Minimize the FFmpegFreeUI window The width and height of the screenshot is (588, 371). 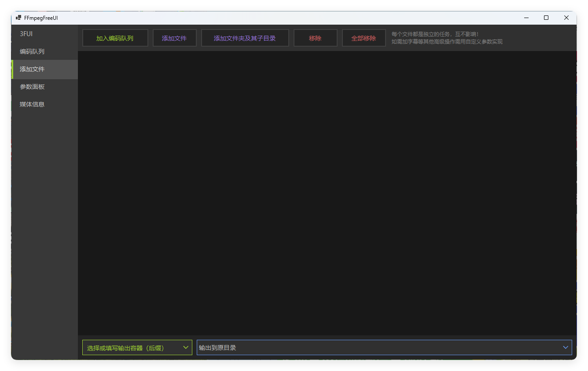tap(526, 18)
